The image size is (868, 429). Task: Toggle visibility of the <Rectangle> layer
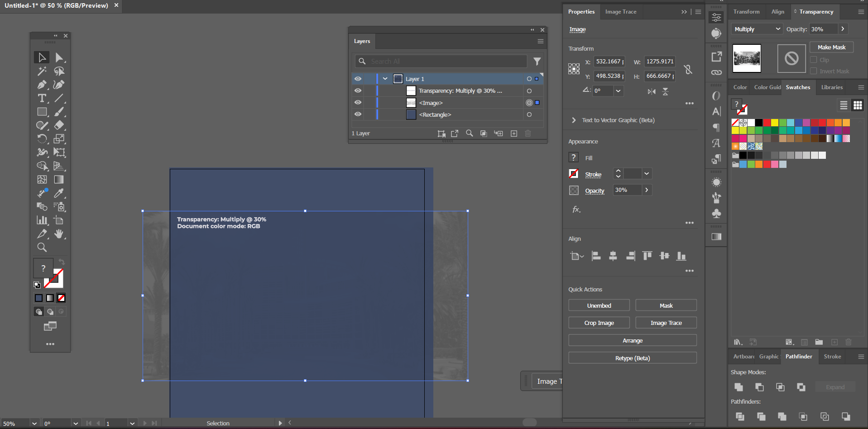(358, 114)
